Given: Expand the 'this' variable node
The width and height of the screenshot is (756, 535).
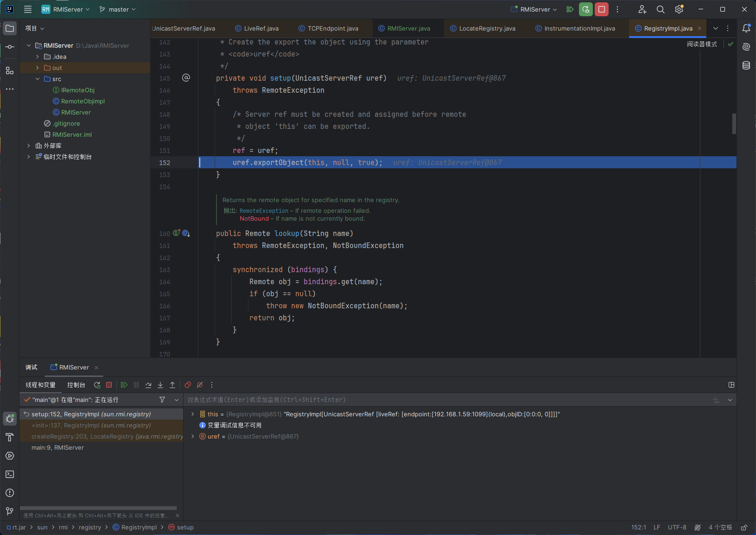Looking at the screenshot, I should (x=193, y=414).
